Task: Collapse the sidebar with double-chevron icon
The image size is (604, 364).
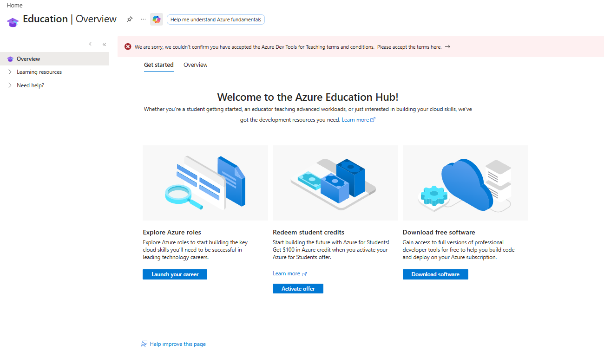Action: point(104,45)
